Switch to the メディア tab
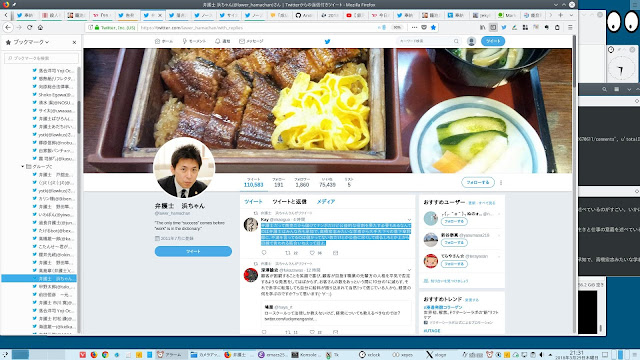 coord(326,202)
